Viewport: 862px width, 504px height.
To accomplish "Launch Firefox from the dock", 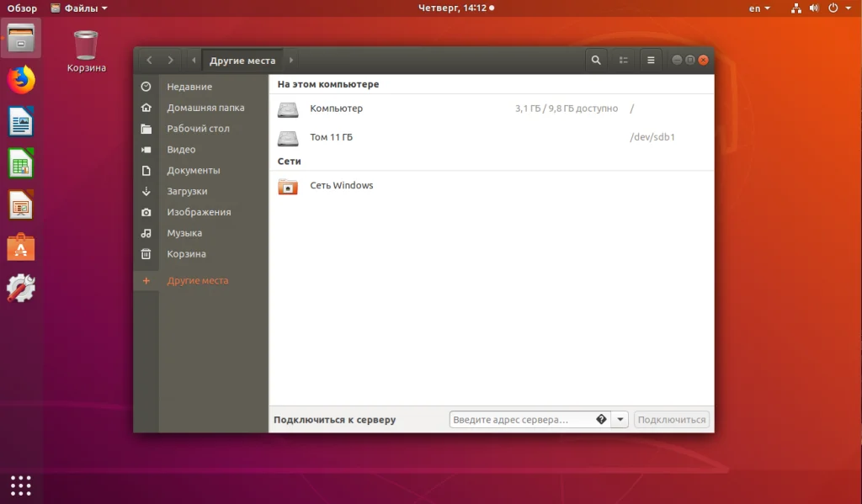I will [x=21, y=80].
